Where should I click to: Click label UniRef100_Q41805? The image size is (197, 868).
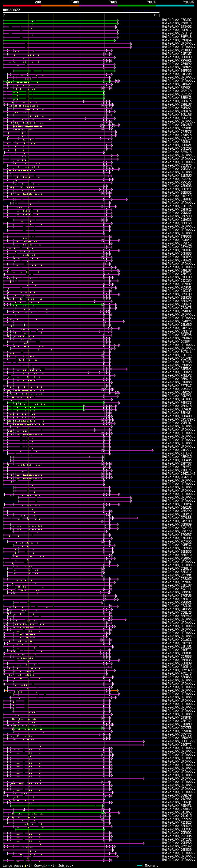click(177, 812)
